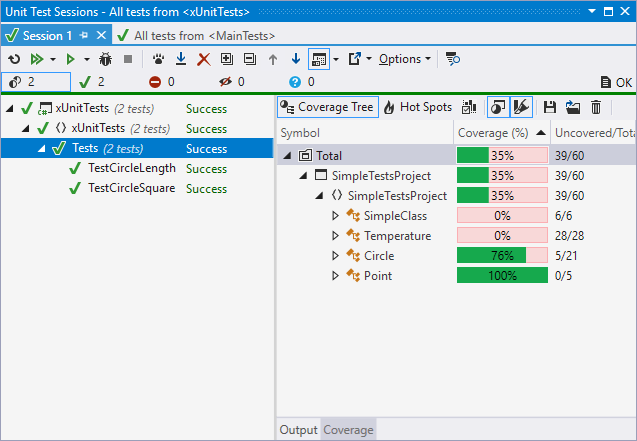
Task: Click the Repeat previous run icon
Action: (14, 59)
